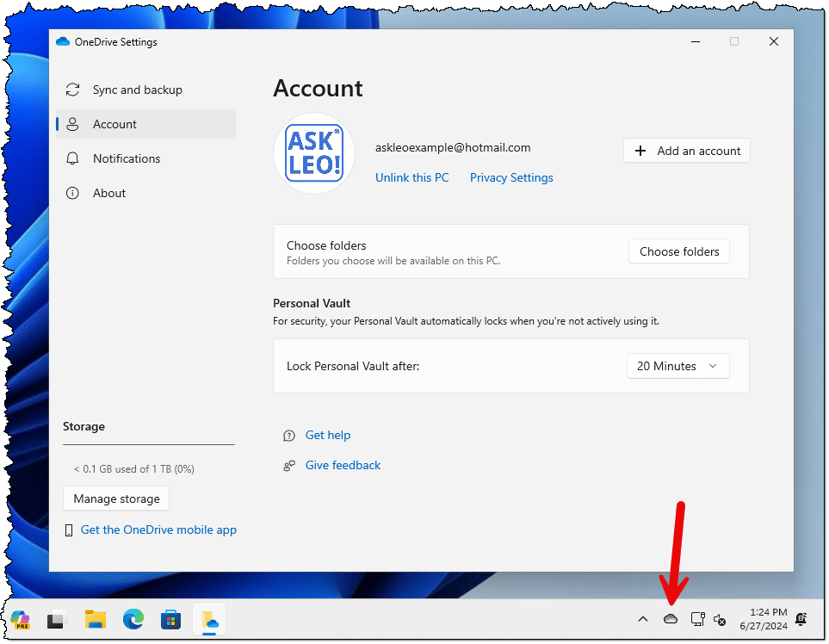Show hidden icons with tray chevron
This screenshot has height=644, width=829.
click(x=642, y=619)
